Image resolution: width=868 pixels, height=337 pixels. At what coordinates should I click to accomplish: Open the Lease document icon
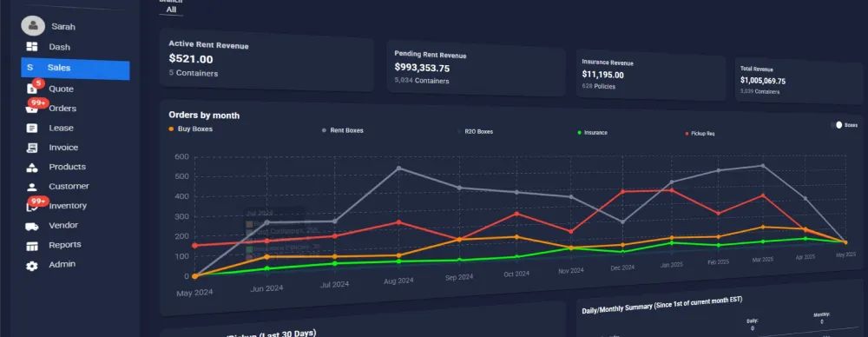(32, 128)
